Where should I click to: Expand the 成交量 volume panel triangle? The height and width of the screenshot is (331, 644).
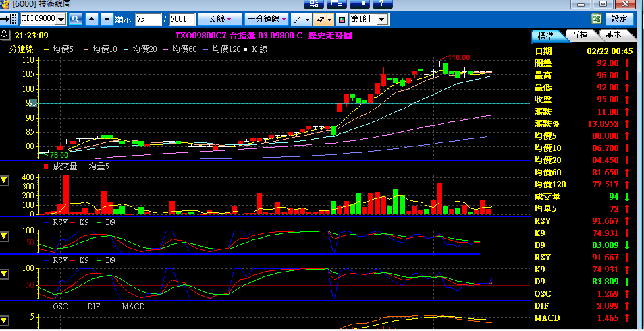click(x=4, y=181)
